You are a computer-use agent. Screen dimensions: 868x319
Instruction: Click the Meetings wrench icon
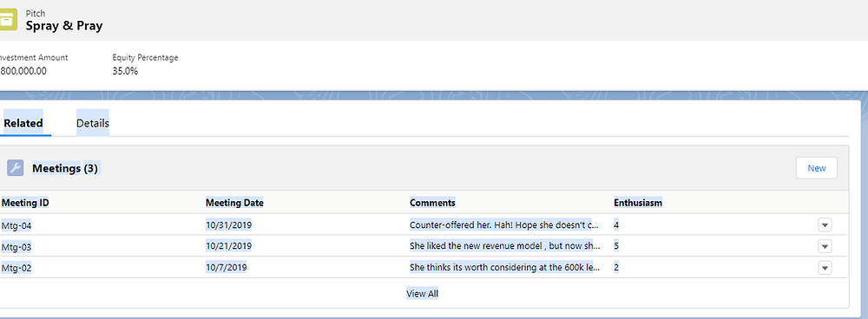(15, 168)
